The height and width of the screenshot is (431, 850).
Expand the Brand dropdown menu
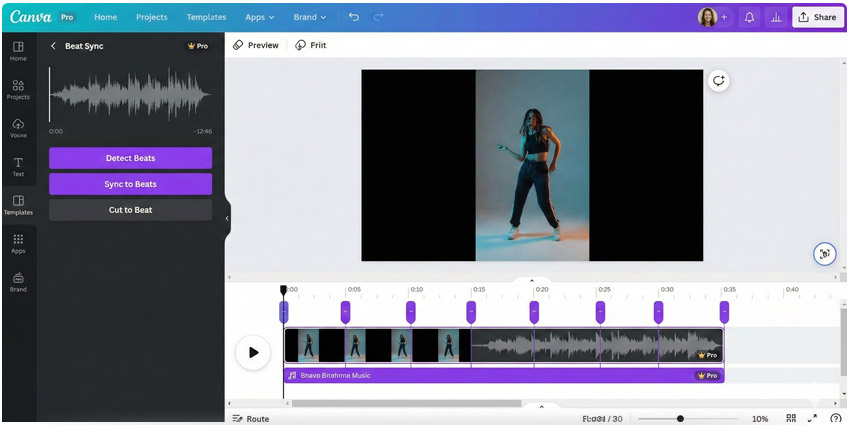(x=307, y=17)
